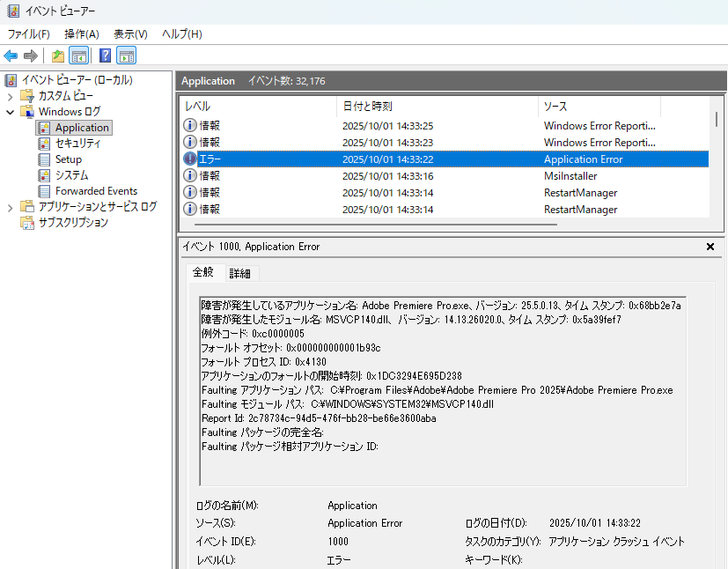Click the Forward arrow in the toolbar
The image size is (728, 569).
click(x=31, y=56)
